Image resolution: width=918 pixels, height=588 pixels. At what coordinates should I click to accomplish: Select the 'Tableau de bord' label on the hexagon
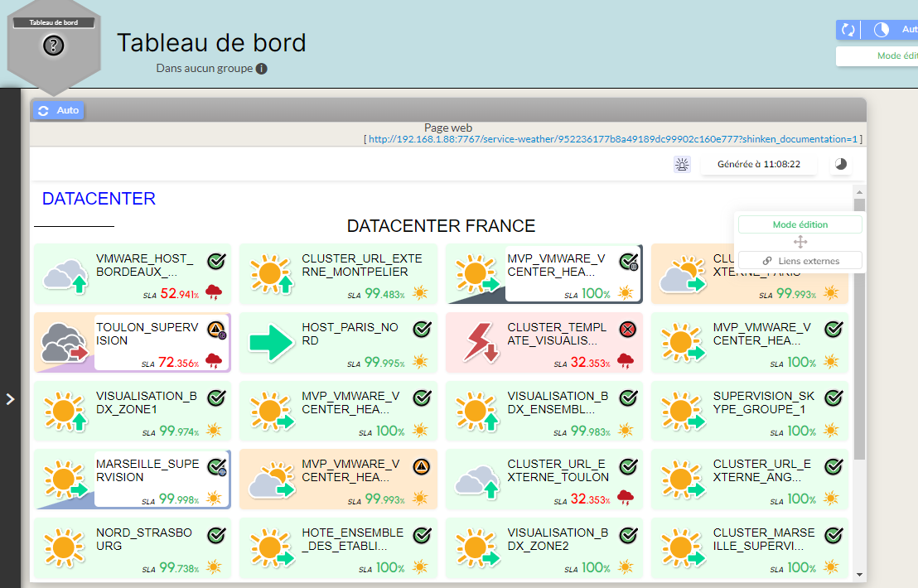click(x=54, y=22)
